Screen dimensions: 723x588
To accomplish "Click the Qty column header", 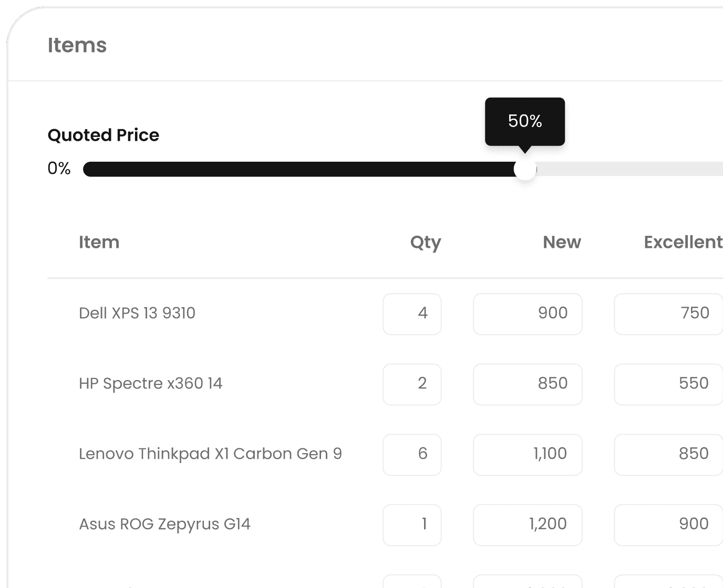I will coord(426,243).
